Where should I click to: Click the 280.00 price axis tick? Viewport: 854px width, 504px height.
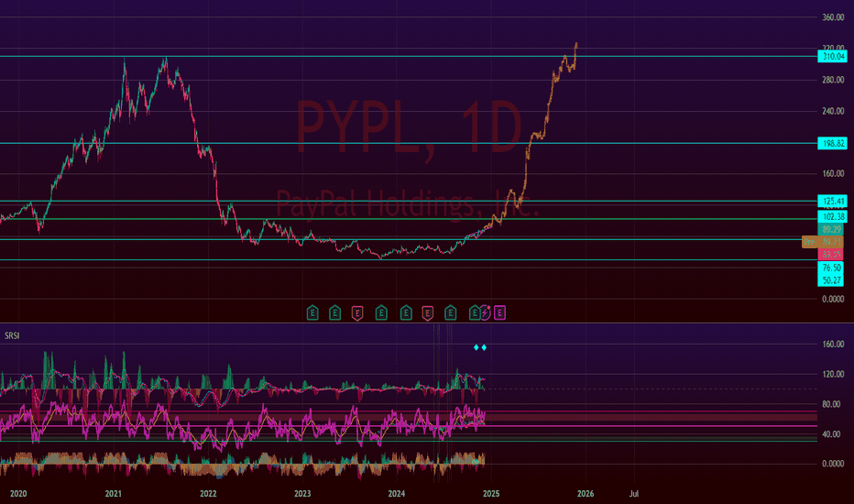[833, 80]
